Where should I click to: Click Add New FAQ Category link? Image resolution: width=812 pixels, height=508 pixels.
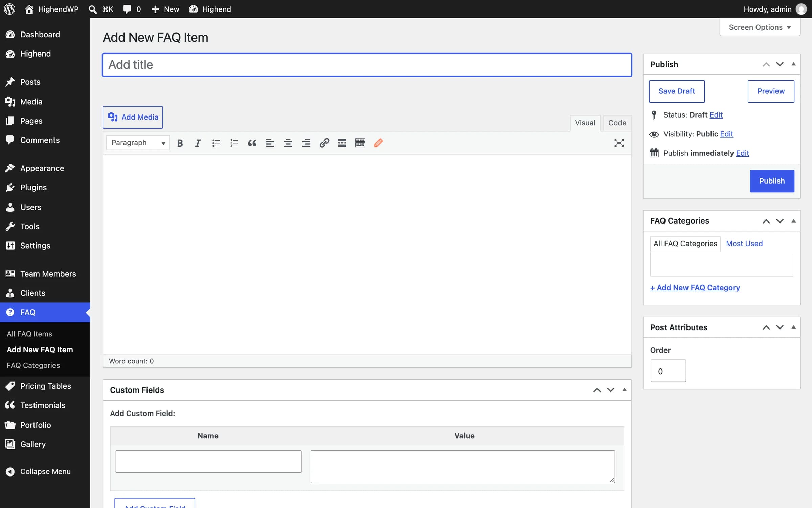(x=695, y=288)
